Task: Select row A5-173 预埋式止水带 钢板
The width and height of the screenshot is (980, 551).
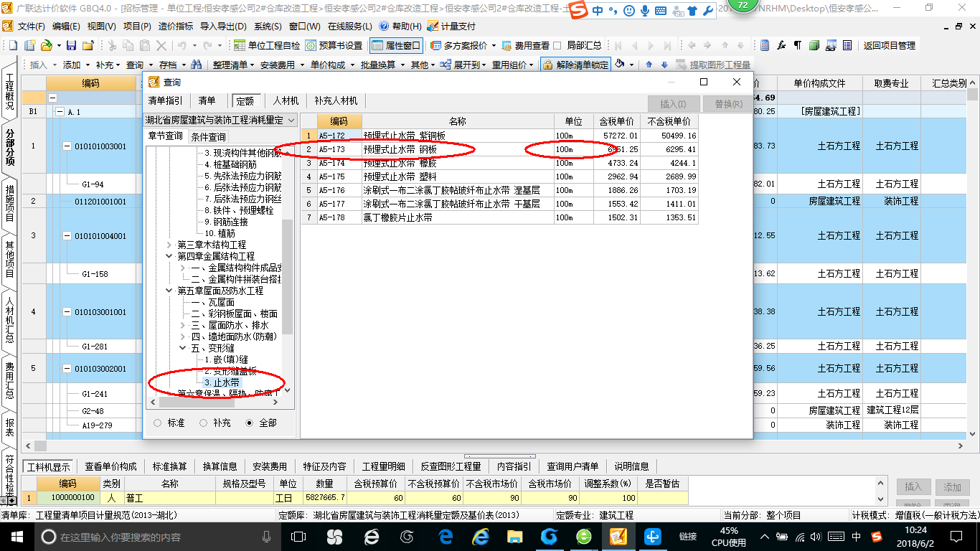Action: (499, 149)
